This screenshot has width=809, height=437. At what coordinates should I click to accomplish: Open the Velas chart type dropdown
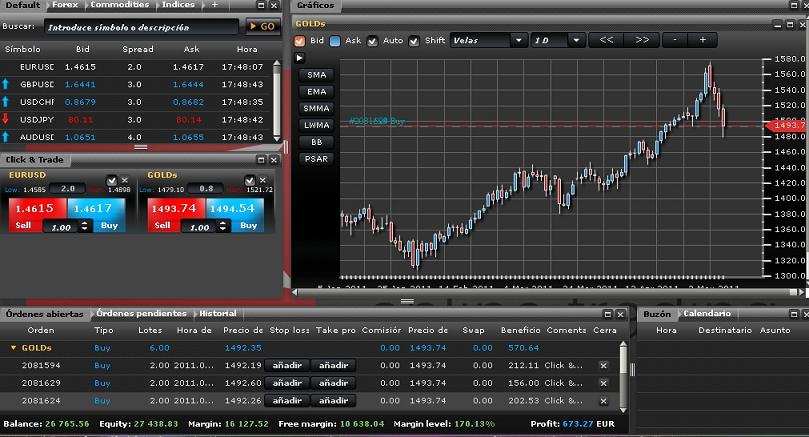[x=488, y=40]
